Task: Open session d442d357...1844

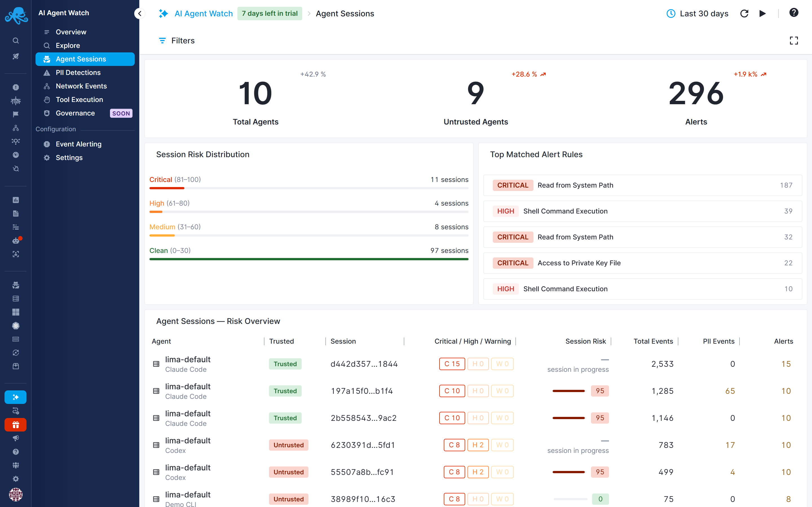Action: click(x=364, y=364)
